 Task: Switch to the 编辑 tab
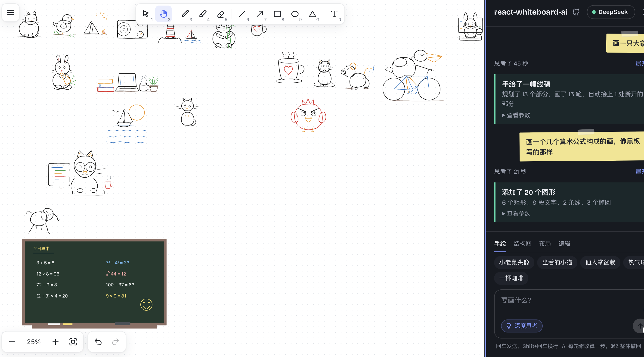pyautogui.click(x=564, y=244)
